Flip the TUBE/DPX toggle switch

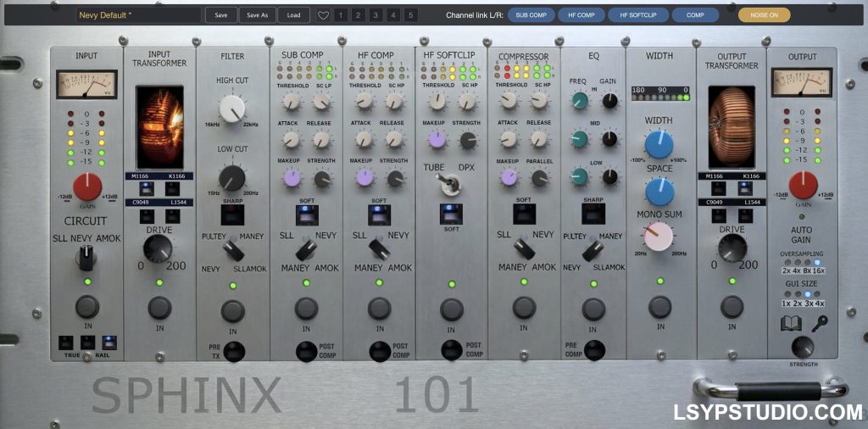click(451, 184)
